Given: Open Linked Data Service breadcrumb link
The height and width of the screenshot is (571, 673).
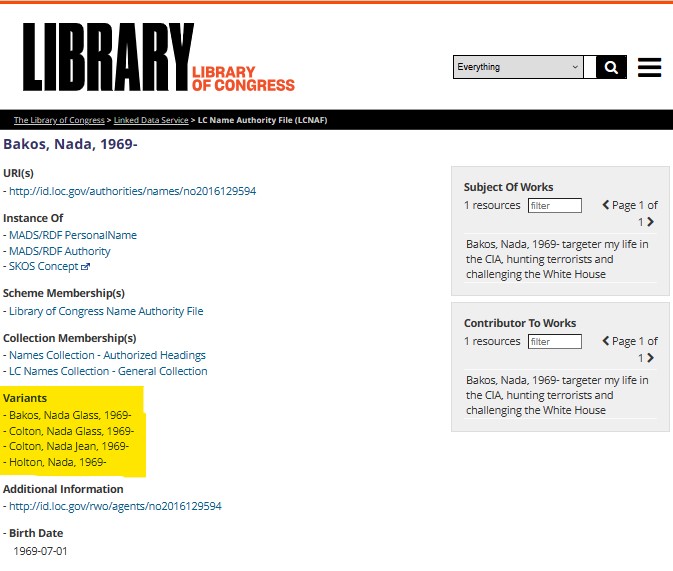Looking at the screenshot, I should pos(151,120).
